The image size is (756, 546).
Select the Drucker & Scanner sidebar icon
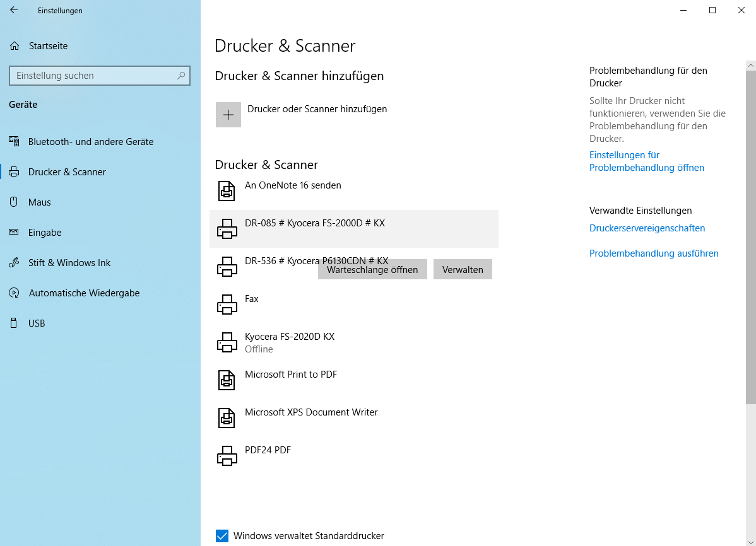(14, 172)
